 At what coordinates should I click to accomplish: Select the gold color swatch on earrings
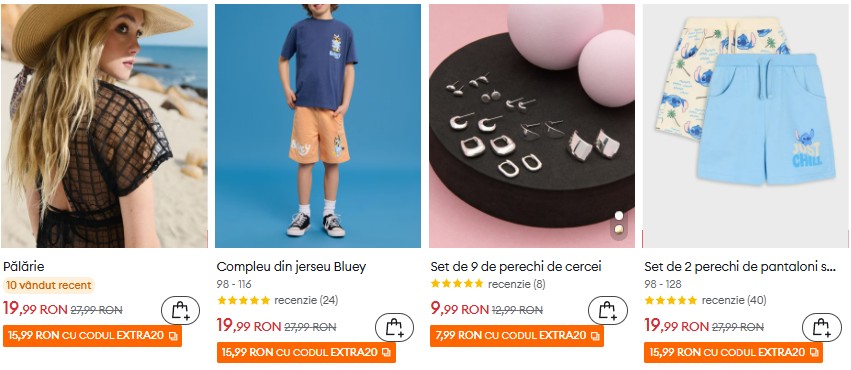619,229
